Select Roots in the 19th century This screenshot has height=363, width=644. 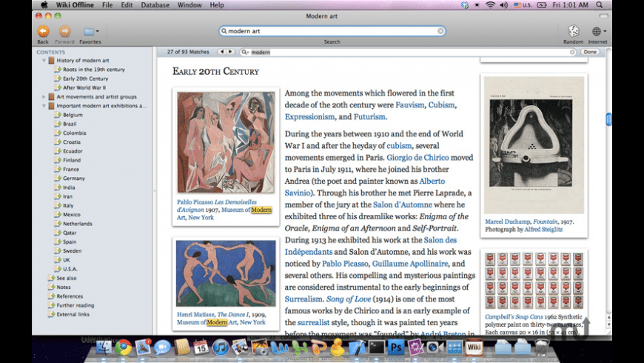point(94,70)
